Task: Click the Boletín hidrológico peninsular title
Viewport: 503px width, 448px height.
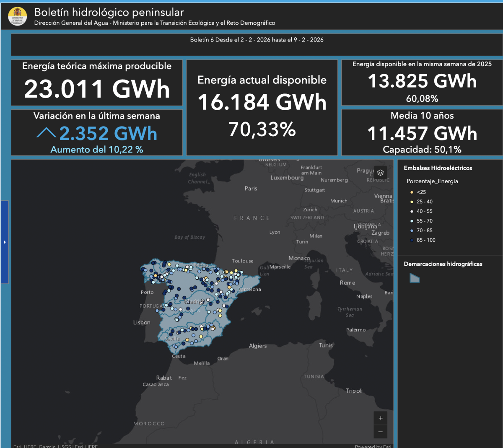Action: (x=109, y=12)
